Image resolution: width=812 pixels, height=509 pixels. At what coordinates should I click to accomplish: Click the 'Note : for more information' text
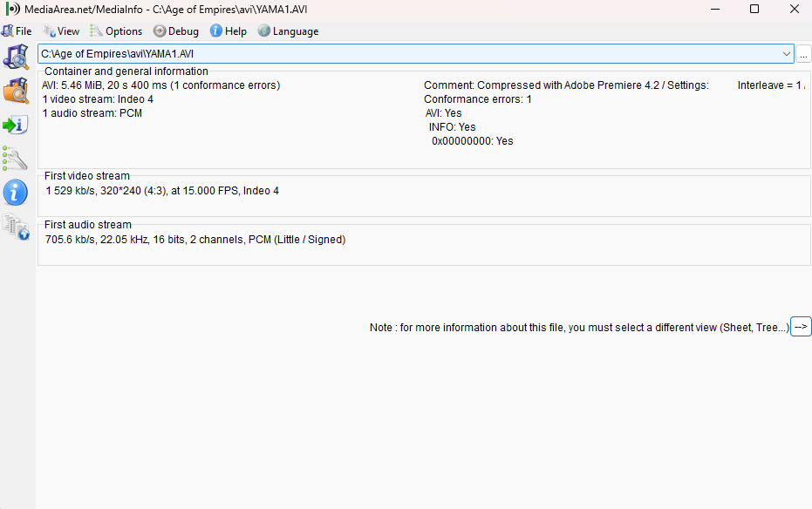click(x=579, y=328)
